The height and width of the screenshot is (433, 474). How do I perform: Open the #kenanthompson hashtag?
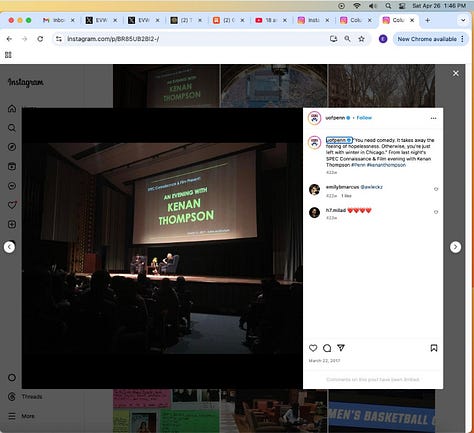386,165
